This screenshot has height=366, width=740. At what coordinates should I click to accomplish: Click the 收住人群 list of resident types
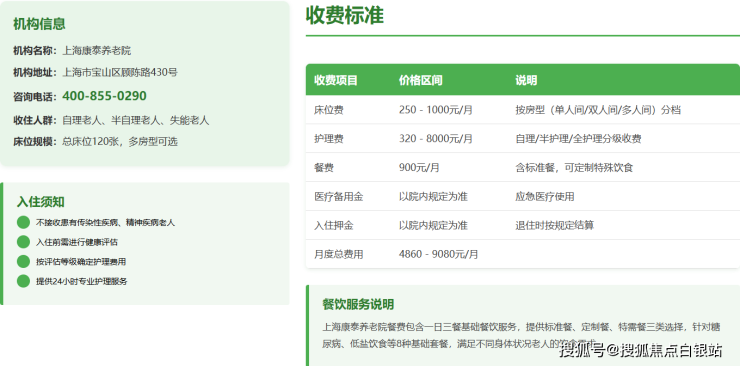135,120
